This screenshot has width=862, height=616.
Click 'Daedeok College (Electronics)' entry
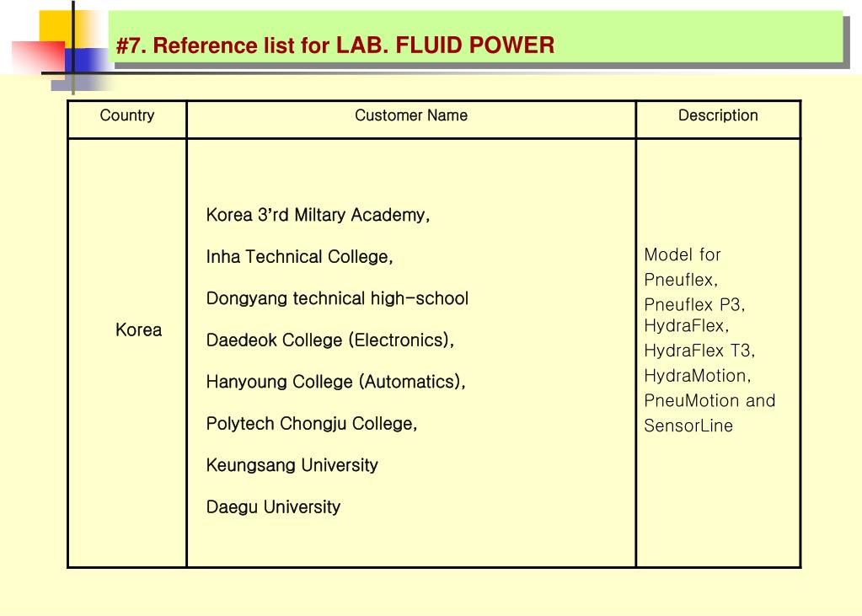[x=329, y=340]
